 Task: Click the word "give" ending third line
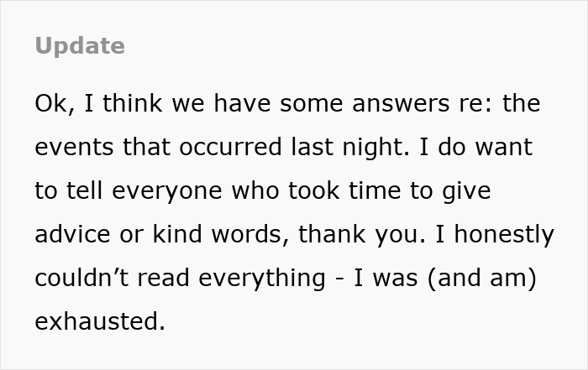pyautogui.click(x=464, y=191)
